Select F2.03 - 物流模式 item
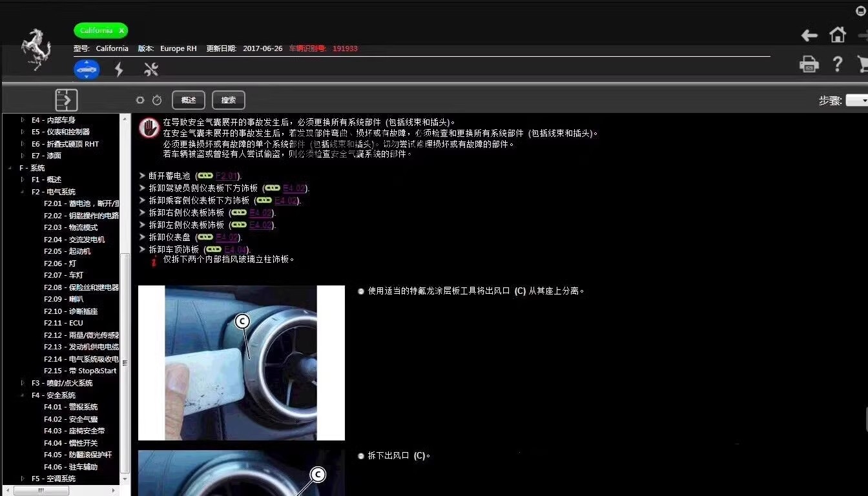Viewport: 868px width, 496px height. pyautogui.click(x=71, y=227)
